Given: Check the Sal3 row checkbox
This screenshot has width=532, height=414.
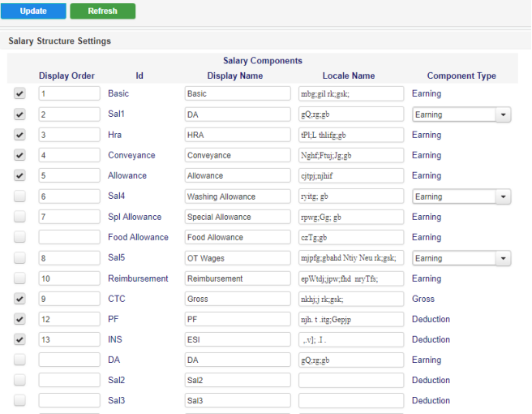Looking at the screenshot, I should coord(19,400).
